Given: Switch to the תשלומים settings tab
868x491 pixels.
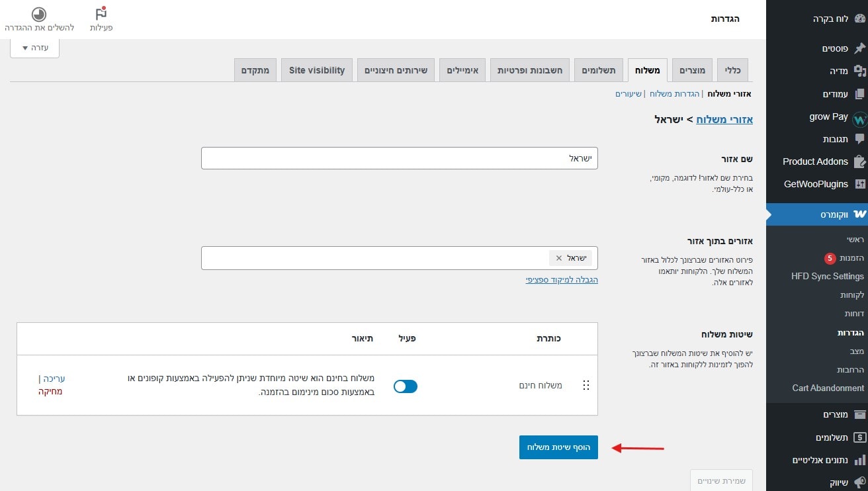Looking at the screenshot, I should coord(599,70).
